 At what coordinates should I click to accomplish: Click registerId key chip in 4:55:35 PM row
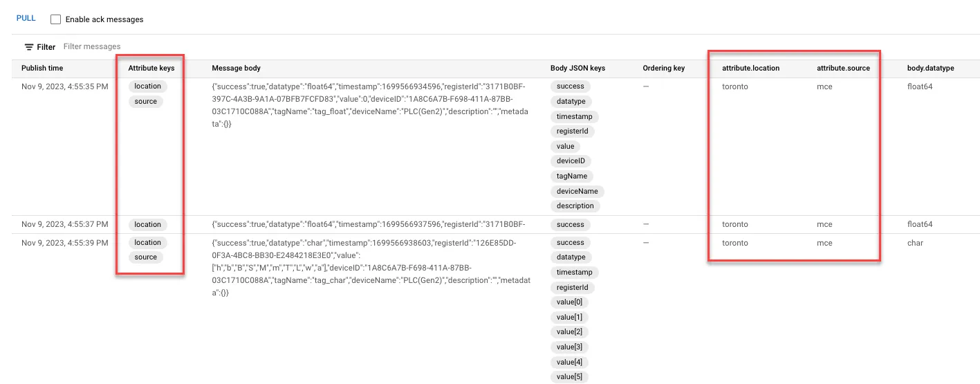pos(573,131)
